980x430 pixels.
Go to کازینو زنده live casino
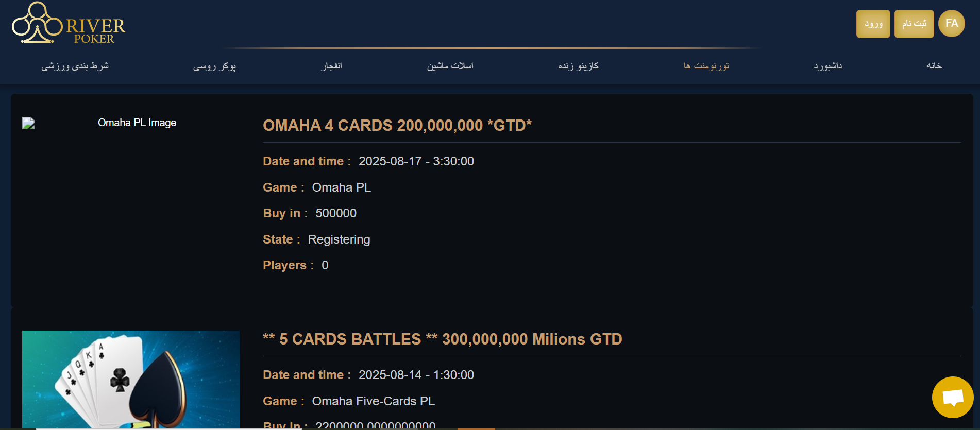click(x=578, y=66)
